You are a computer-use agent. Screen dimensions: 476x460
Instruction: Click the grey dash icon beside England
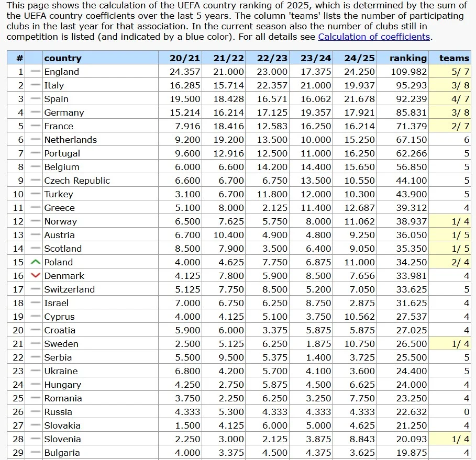(35, 72)
